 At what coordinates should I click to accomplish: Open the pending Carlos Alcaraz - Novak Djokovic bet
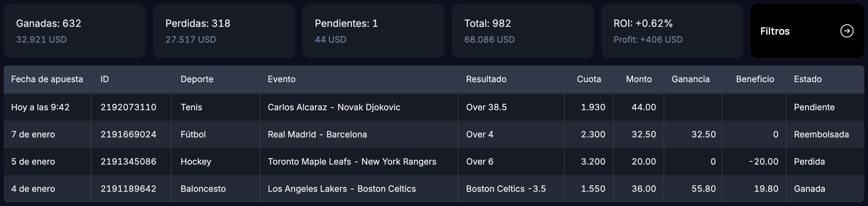click(334, 107)
